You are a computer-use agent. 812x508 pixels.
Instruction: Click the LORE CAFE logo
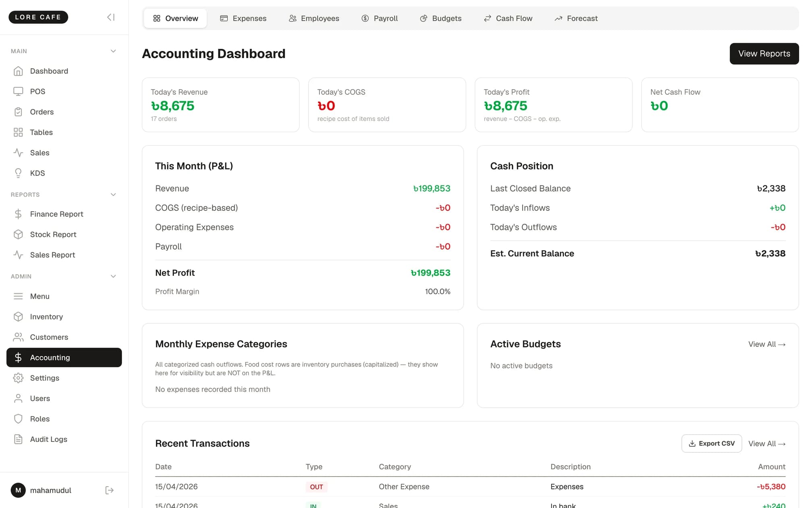[38, 17]
